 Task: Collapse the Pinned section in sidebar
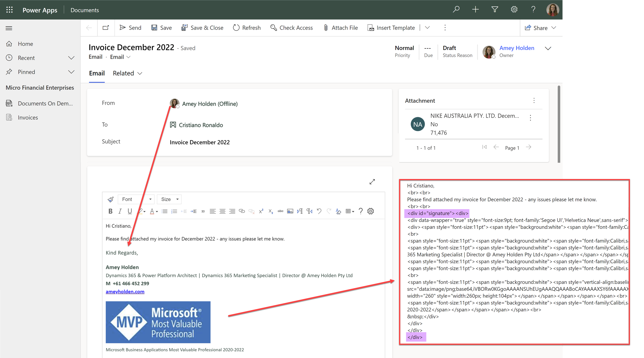pyautogui.click(x=71, y=72)
